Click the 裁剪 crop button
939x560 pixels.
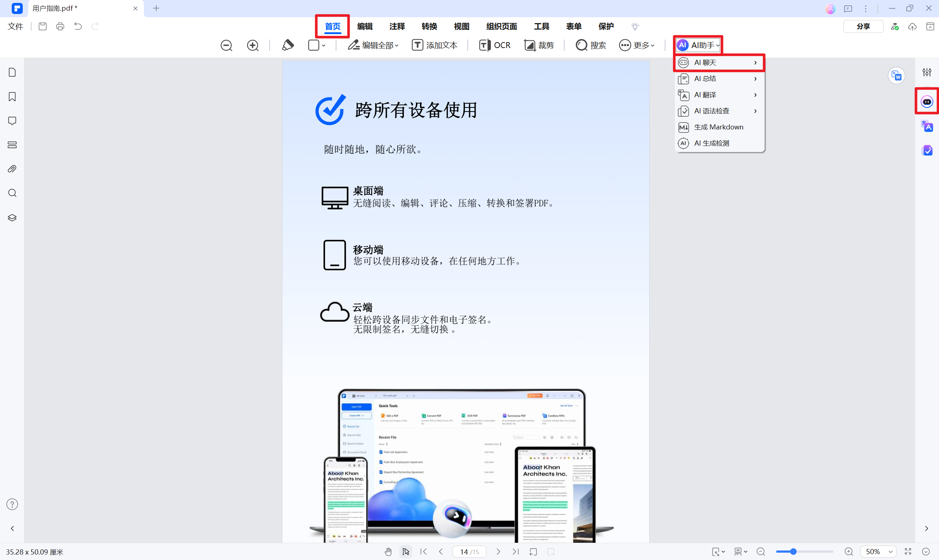539,45
